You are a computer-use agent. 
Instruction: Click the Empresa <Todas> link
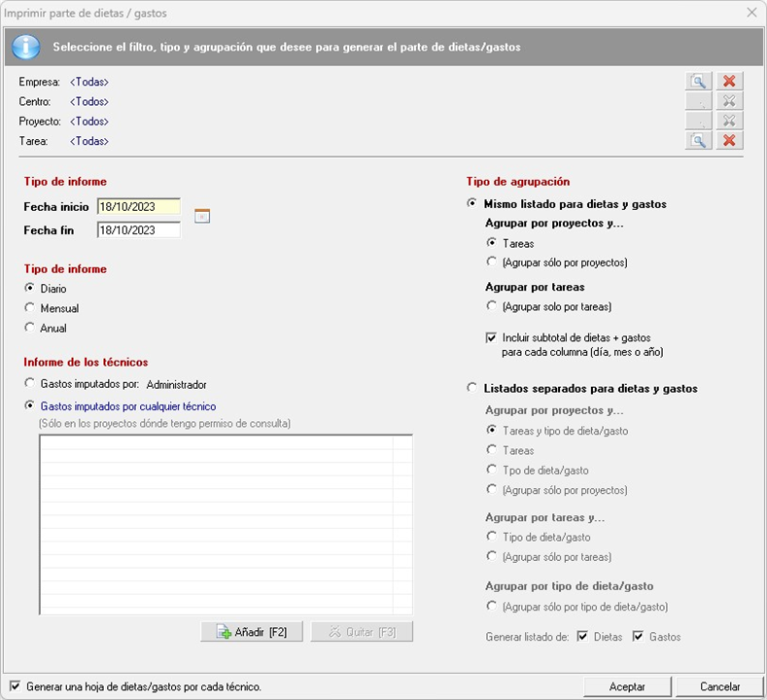pos(88,83)
